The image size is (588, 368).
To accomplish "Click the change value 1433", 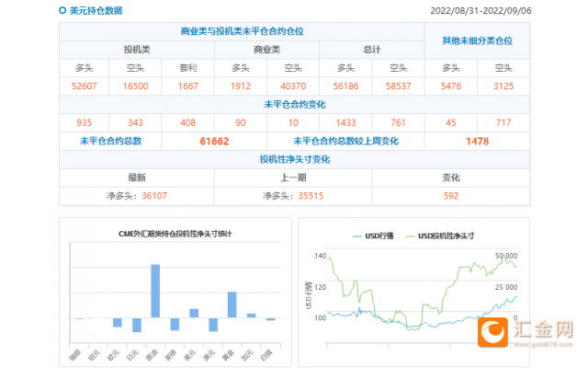I will 345,122.
